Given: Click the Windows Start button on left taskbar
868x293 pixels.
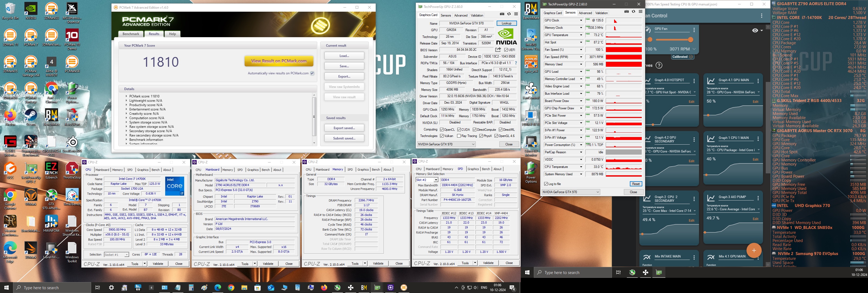Looking at the screenshot, I should (7, 288).
